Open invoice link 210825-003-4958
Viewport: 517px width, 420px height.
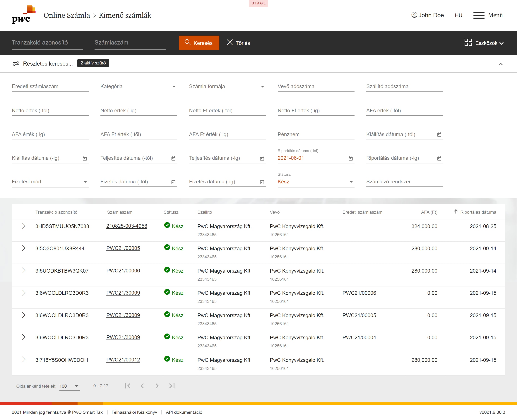pyautogui.click(x=127, y=226)
